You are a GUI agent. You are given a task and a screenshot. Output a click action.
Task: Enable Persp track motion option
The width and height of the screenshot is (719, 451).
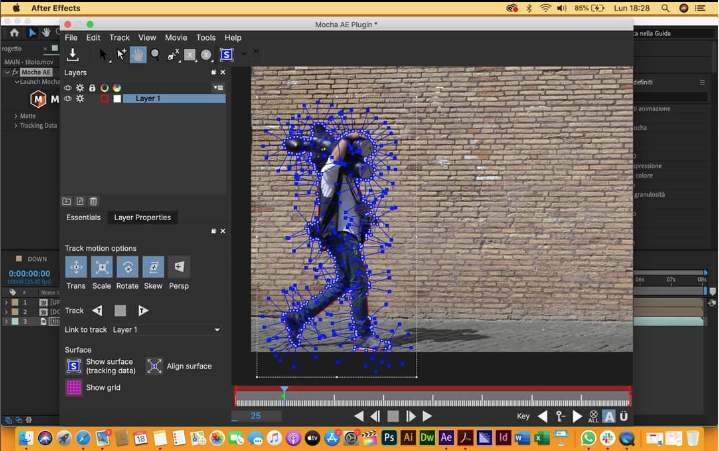(179, 267)
